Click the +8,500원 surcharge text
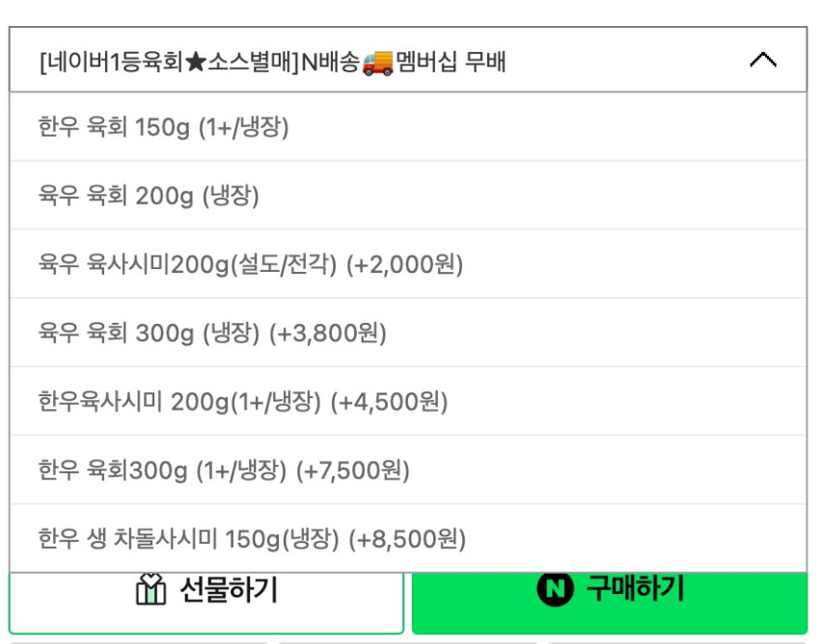The width and height of the screenshot is (820, 644). click(407, 539)
